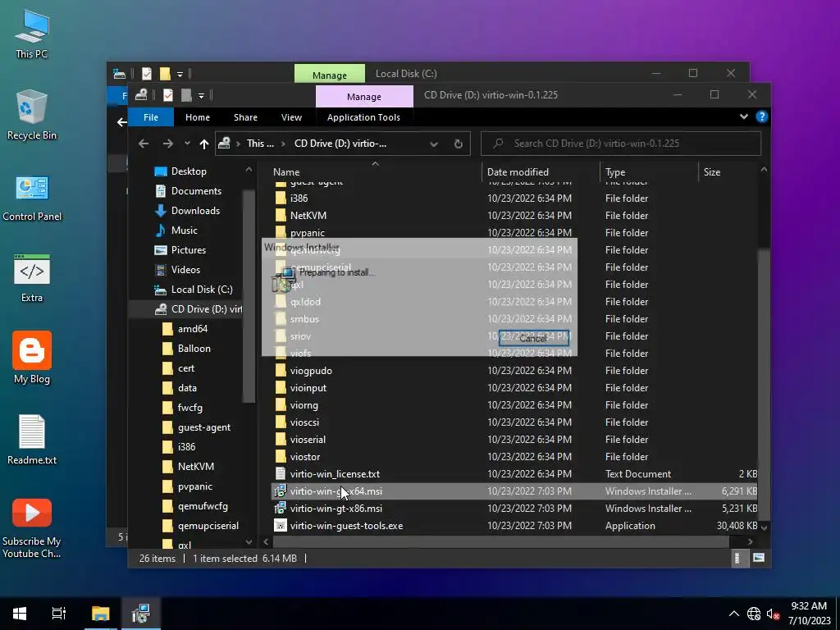Go up one folder level

(204, 144)
